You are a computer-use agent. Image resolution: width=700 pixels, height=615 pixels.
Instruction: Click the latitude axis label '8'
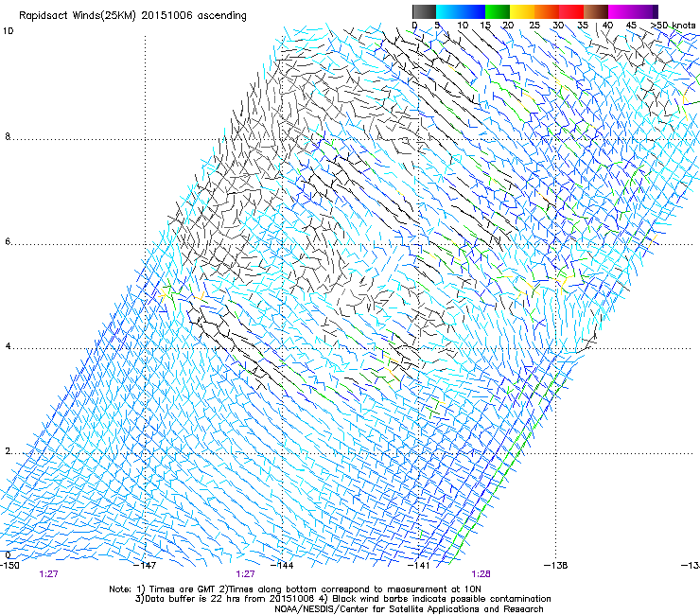(x=8, y=136)
